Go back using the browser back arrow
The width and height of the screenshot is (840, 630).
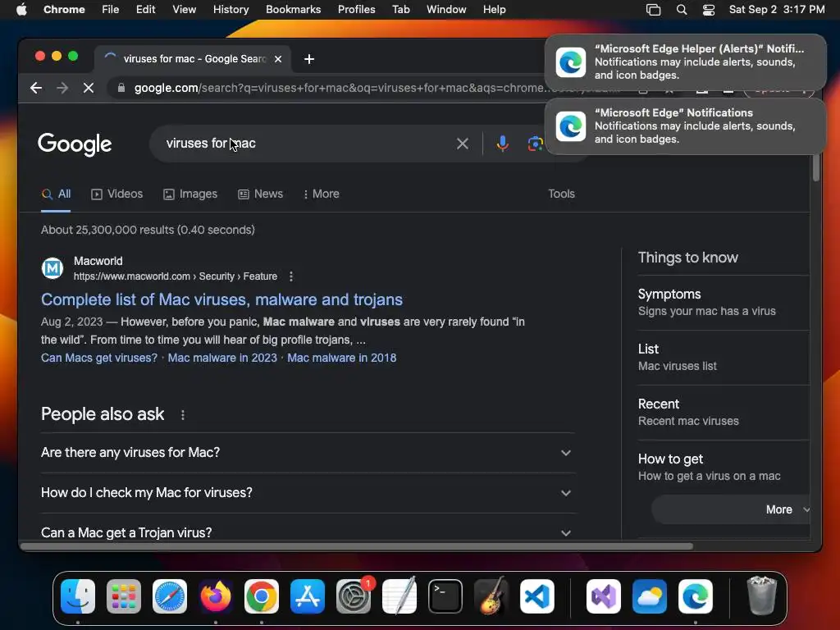(x=36, y=88)
